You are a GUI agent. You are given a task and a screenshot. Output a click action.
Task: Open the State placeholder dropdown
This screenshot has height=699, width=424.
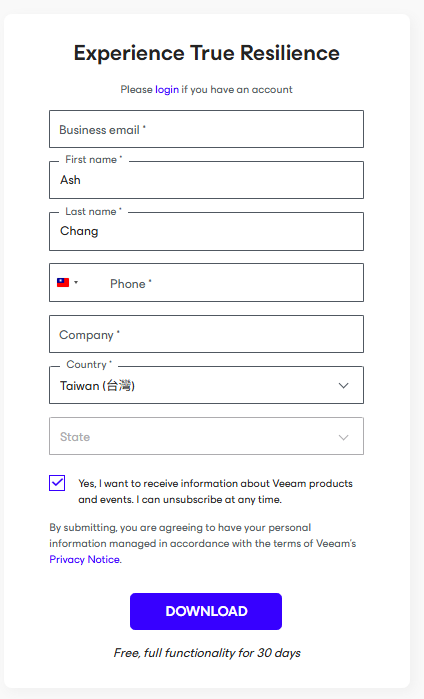tap(206, 436)
